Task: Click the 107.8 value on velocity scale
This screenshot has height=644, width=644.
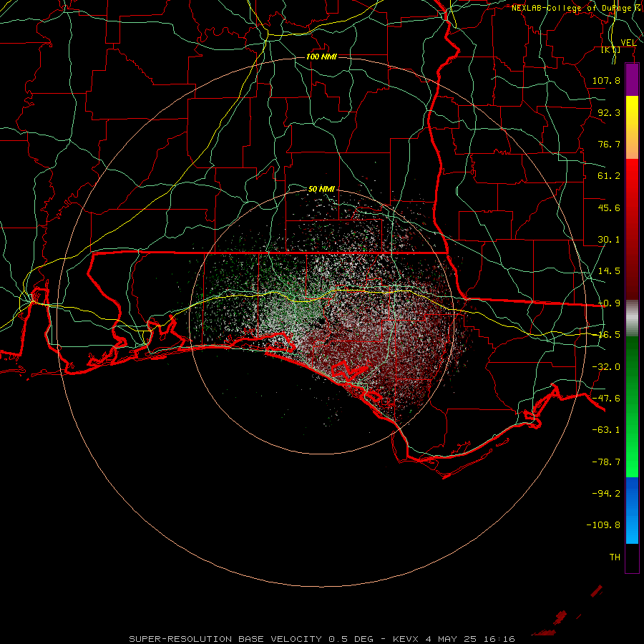Action: [x=606, y=80]
